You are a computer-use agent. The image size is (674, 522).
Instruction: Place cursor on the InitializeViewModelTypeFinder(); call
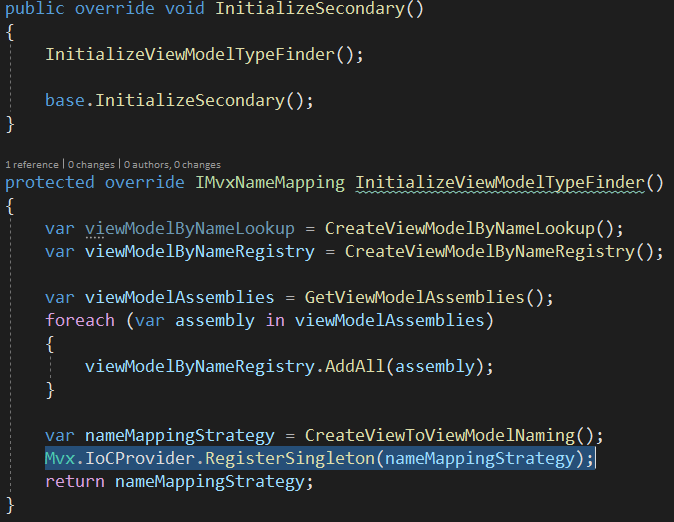(x=204, y=55)
